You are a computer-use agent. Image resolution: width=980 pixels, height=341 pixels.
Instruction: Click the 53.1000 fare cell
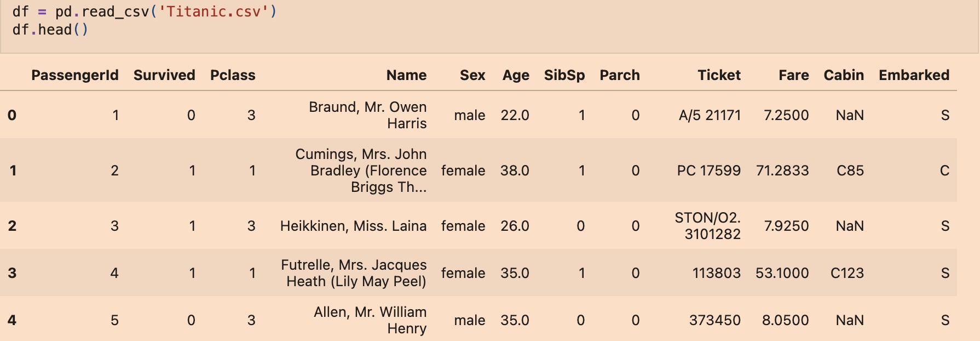782,273
